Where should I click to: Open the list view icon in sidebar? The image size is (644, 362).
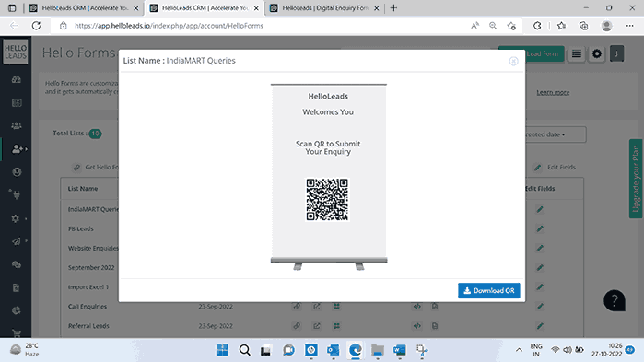pos(17,102)
